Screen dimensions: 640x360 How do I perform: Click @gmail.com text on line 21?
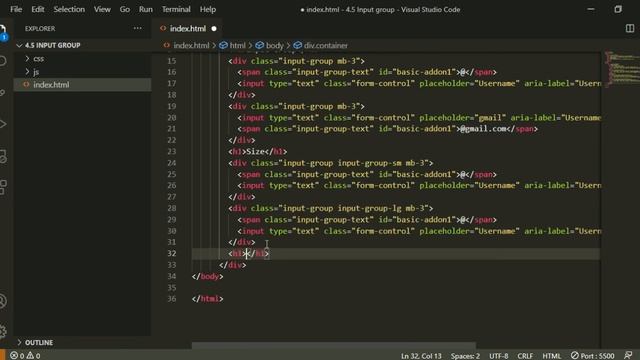point(483,129)
